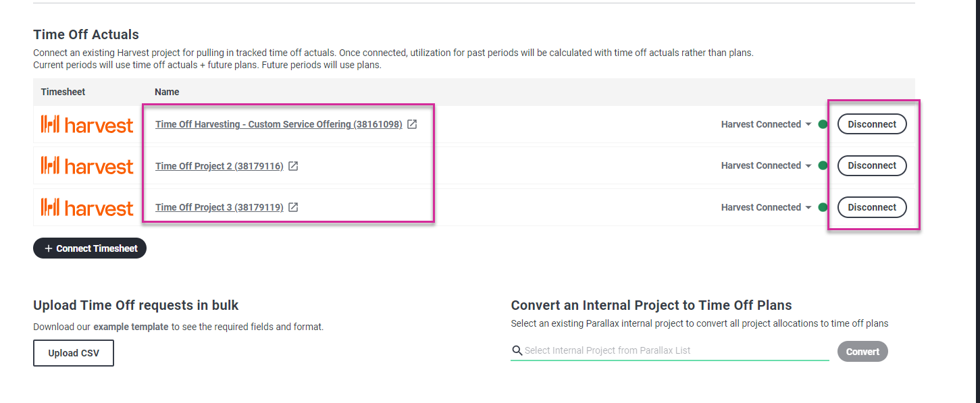Viewport: 980px width, 403px height.
Task: Open Time Off Project 3 (38179119) link
Action: [x=220, y=207]
